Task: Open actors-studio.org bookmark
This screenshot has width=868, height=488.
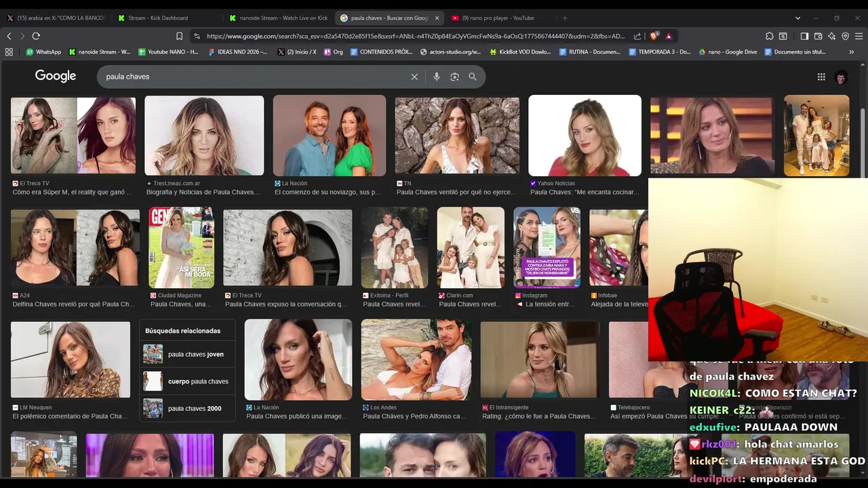Action: coord(451,52)
